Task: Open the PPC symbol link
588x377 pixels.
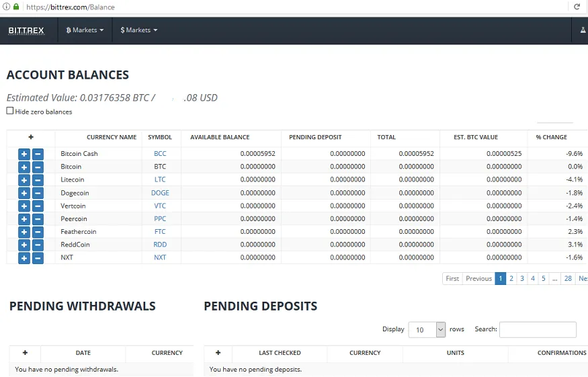Action: tap(160, 218)
